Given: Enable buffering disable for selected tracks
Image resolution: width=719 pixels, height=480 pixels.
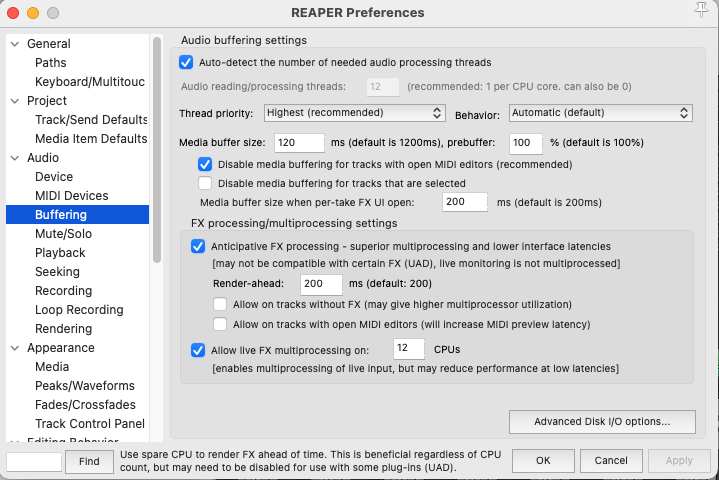Looking at the screenshot, I should point(205,183).
